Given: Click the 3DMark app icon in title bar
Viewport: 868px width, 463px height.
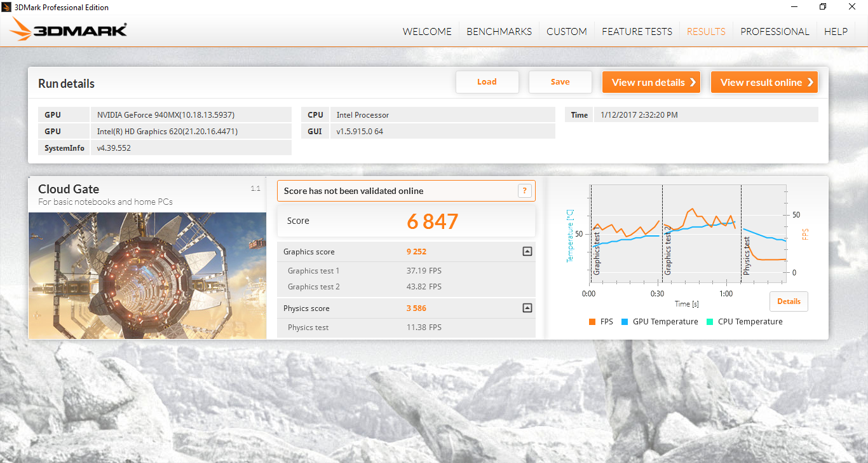Looking at the screenshot, I should (7, 7).
